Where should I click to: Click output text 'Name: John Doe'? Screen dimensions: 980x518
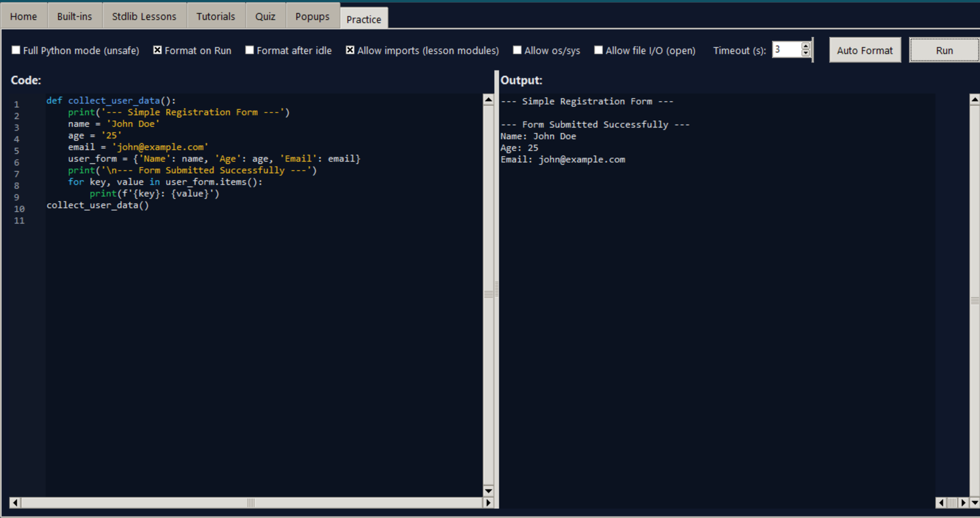coord(538,136)
